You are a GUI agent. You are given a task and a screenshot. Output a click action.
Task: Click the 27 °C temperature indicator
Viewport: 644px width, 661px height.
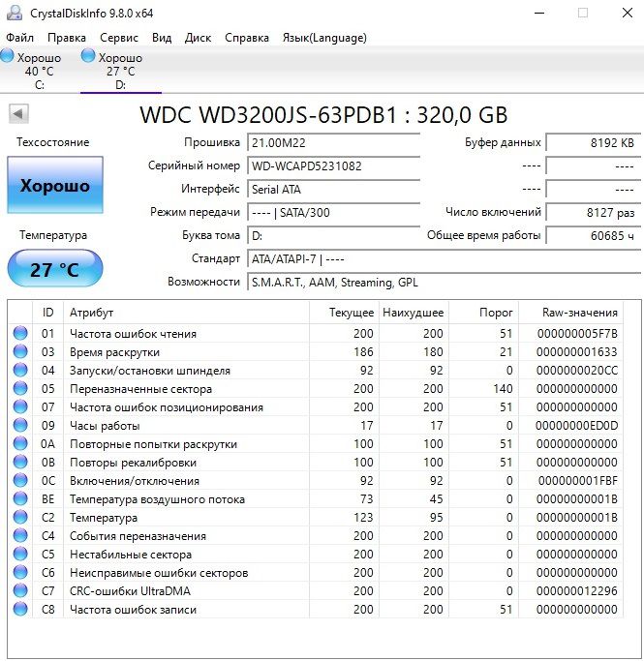(54, 269)
